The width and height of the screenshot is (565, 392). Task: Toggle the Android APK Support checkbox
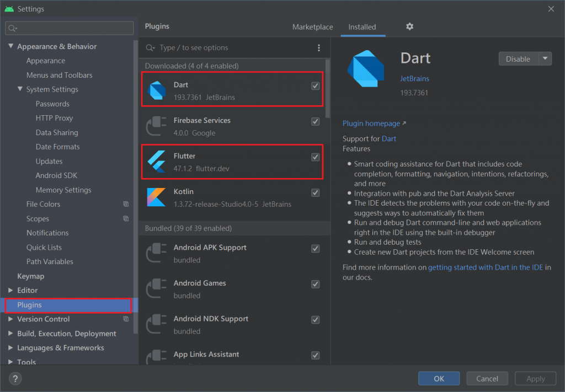315,248
